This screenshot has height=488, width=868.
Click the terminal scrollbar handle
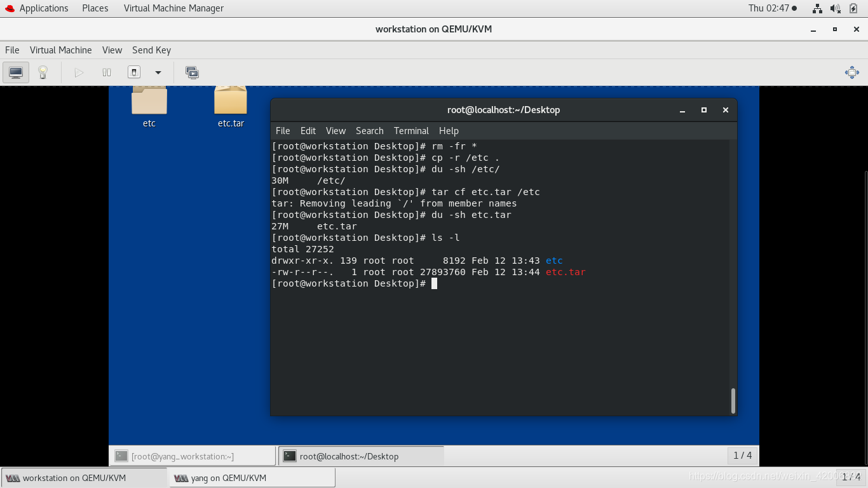(x=733, y=400)
